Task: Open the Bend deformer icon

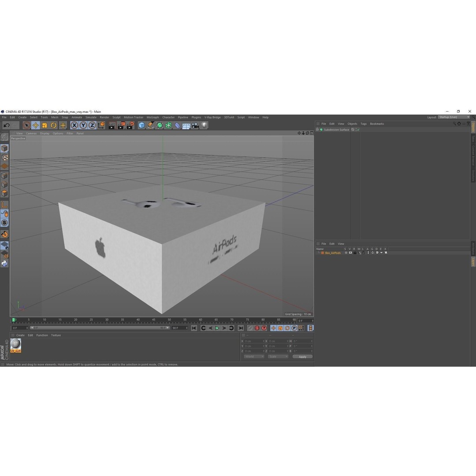Action: 178,125
